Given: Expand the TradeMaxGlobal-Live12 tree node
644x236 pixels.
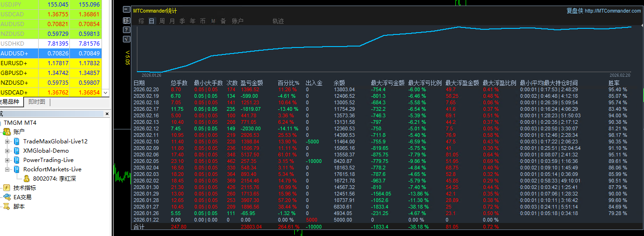Looking at the screenshot, I should (7, 142).
